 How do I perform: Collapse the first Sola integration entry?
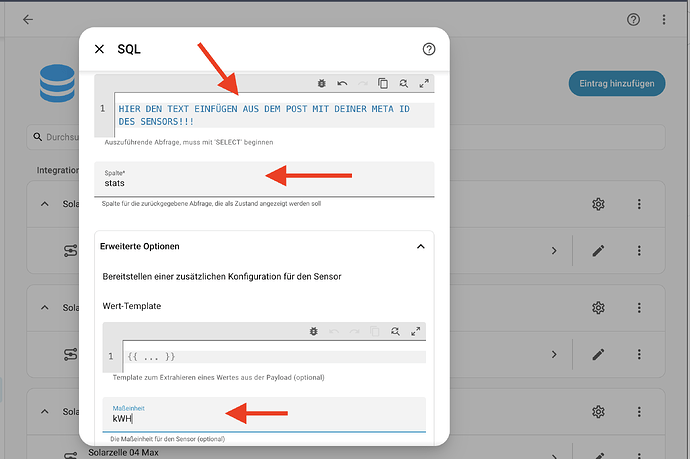click(44, 204)
